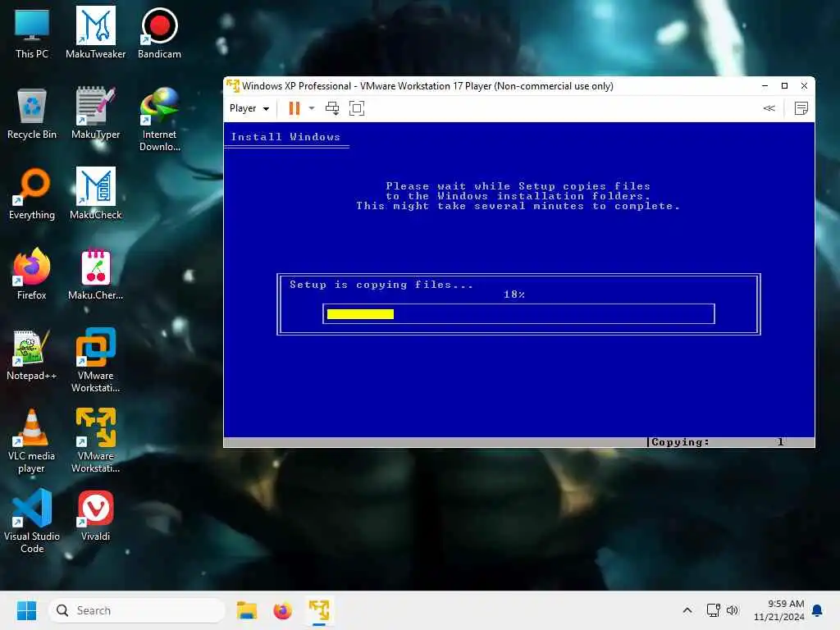Open the volume tray icon
840x630 pixels.
pyautogui.click(x=733, y=610)
